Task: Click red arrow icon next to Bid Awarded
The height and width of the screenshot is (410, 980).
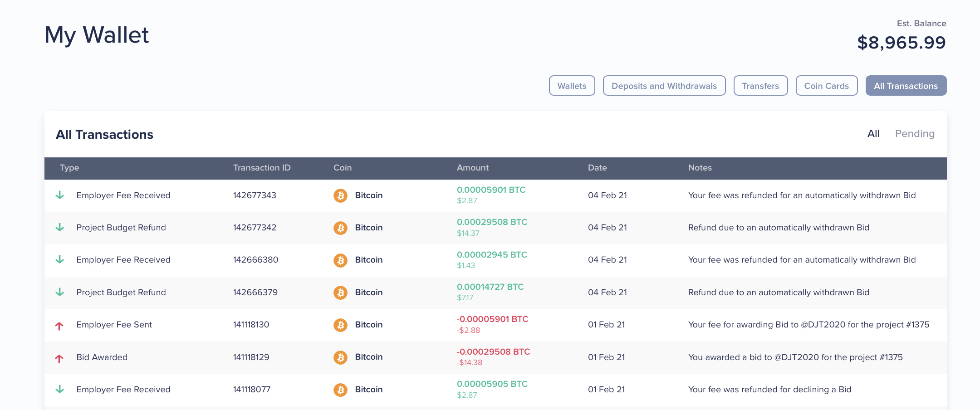Action: (59, 358)
